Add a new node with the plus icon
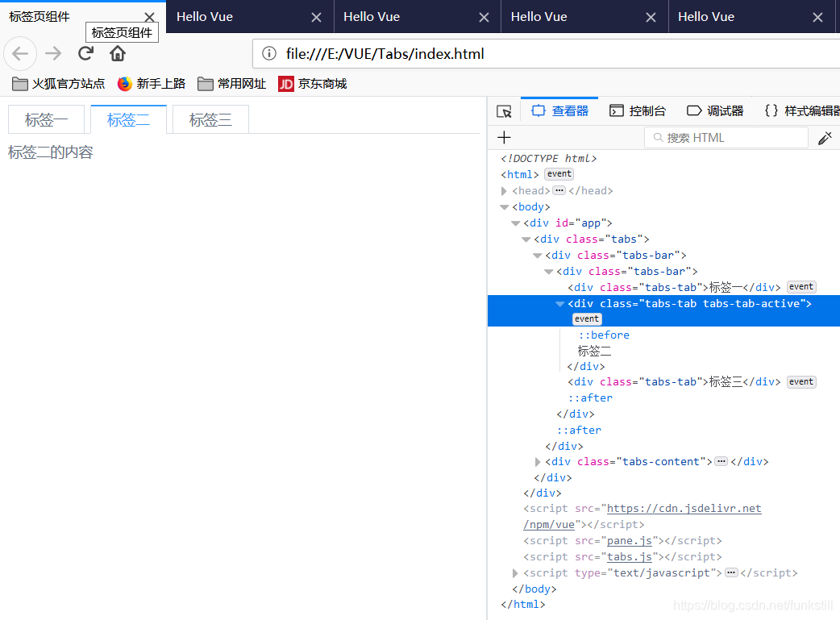 pos(504,138)
